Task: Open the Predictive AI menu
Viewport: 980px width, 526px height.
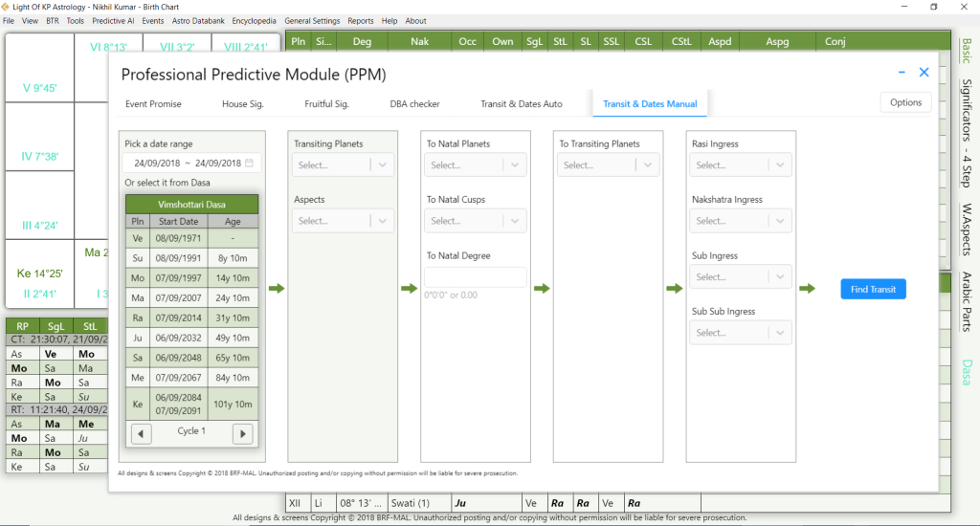Action: [113, 20]
